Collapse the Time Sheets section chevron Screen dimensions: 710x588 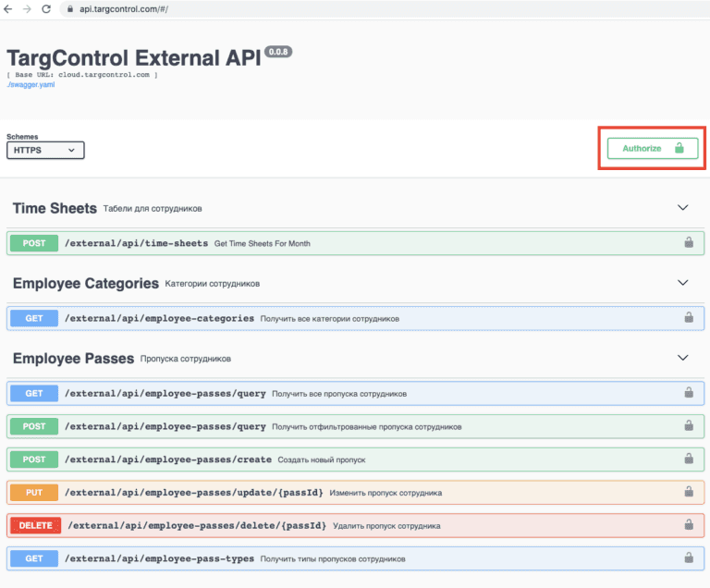click(683, 207)
